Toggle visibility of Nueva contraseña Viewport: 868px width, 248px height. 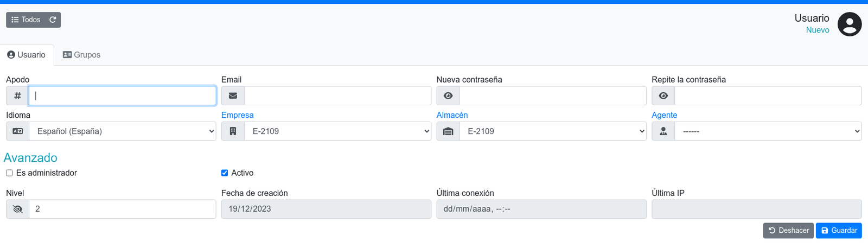pyautogui.click(x=448, y=96)
